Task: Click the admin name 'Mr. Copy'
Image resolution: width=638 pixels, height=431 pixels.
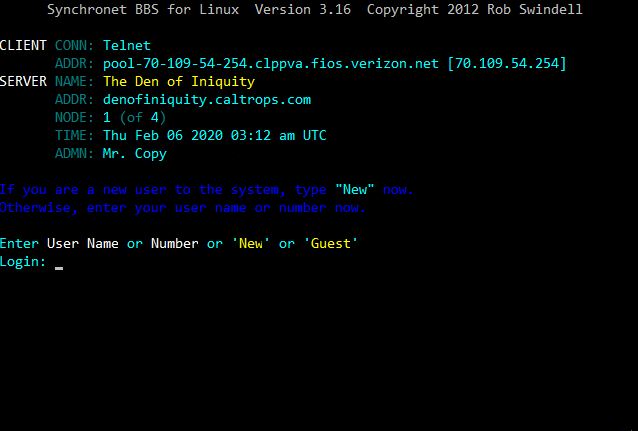Action: (135, 154)
